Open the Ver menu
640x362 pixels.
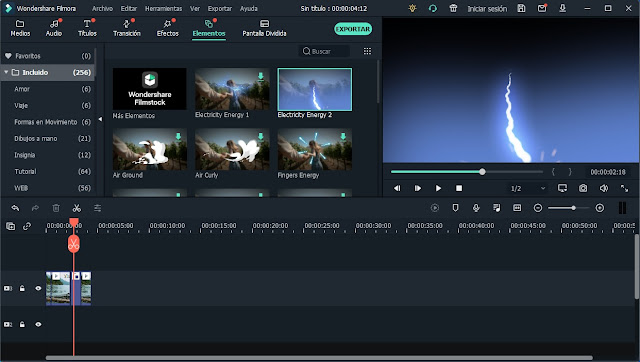point(195,8)
